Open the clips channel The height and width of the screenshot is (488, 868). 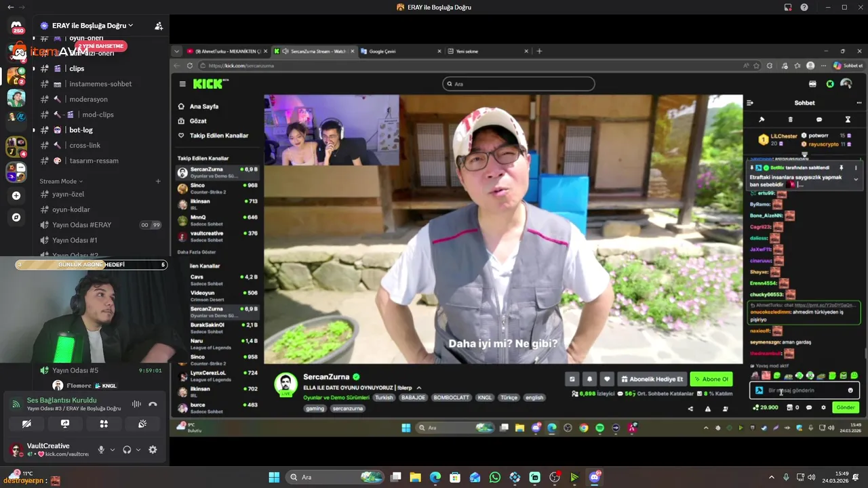point(101,68)
